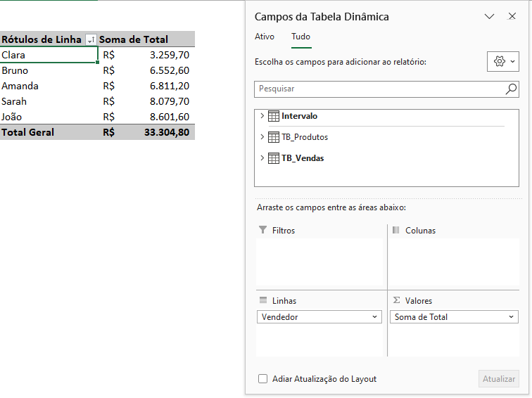Enable Adiar Atualização do Layout checkbox
This screenshot has height=398, width=532.
coord(262,379)
